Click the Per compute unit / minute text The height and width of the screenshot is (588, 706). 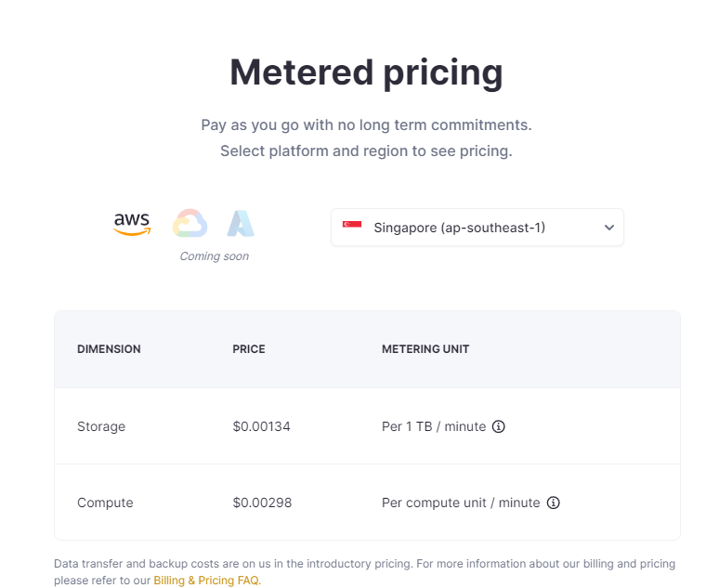coord(461,503)
